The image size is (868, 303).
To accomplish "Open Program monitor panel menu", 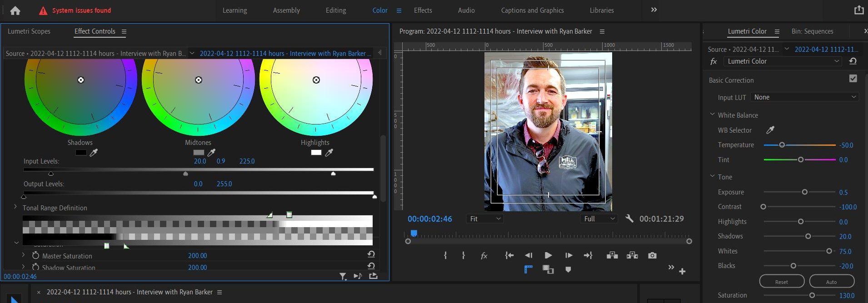I will 602,32.
